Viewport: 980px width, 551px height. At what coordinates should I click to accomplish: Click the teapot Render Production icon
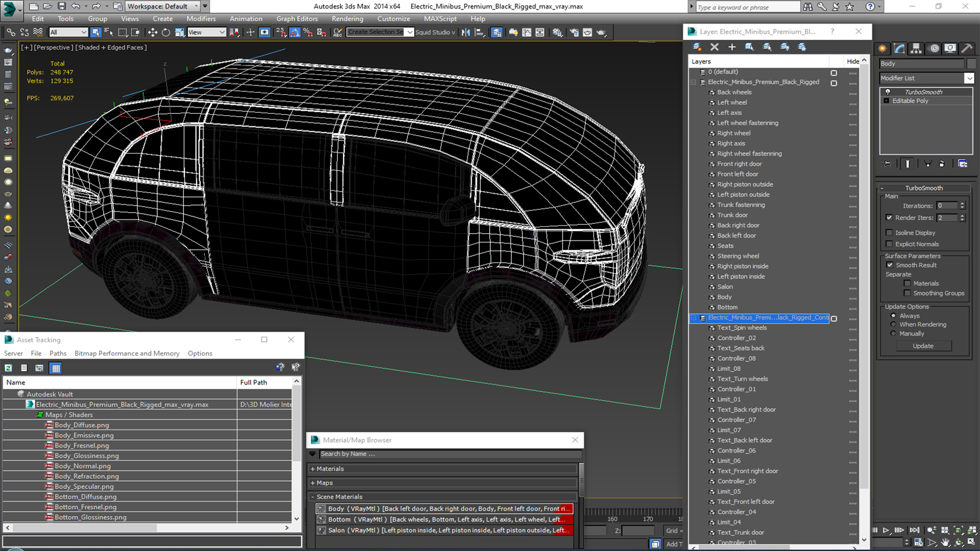pos(601,32)
